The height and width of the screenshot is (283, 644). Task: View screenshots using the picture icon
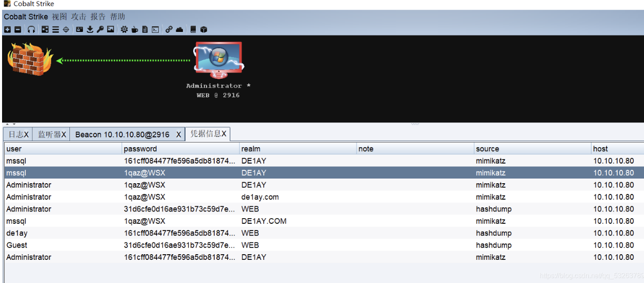[x=110, y=30]
